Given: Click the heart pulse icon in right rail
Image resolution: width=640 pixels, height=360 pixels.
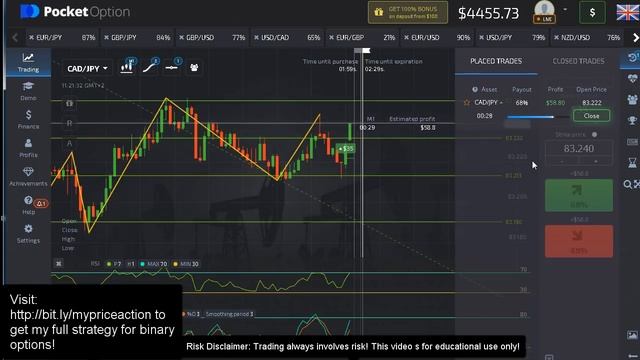Looking at the screenshot, I should [632, 78].
